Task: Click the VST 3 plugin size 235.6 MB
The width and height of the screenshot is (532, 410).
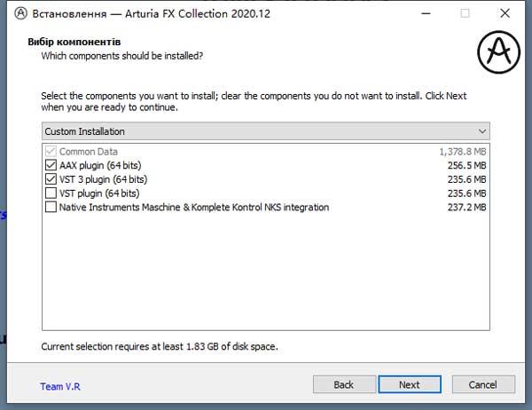Action: [467, 179]
